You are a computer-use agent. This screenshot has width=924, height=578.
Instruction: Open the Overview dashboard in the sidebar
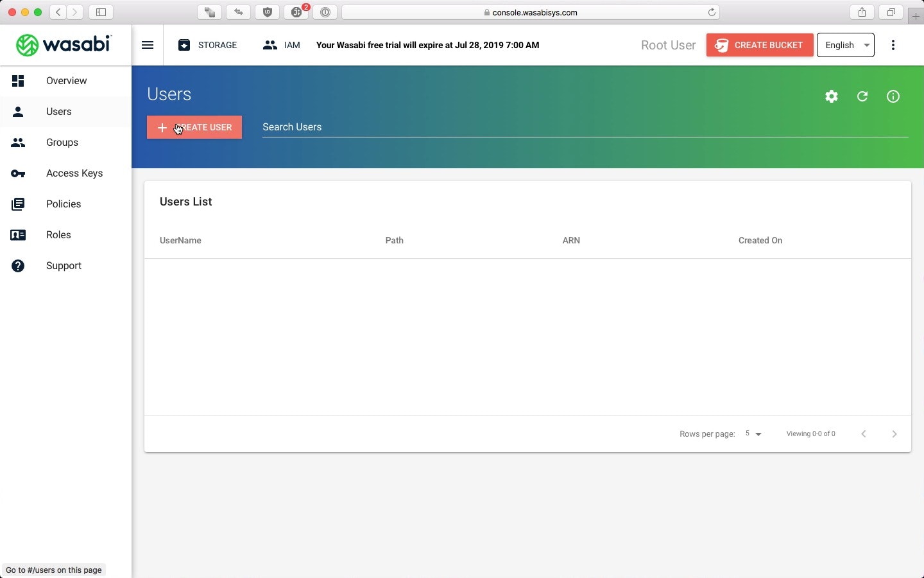point(65,81)
